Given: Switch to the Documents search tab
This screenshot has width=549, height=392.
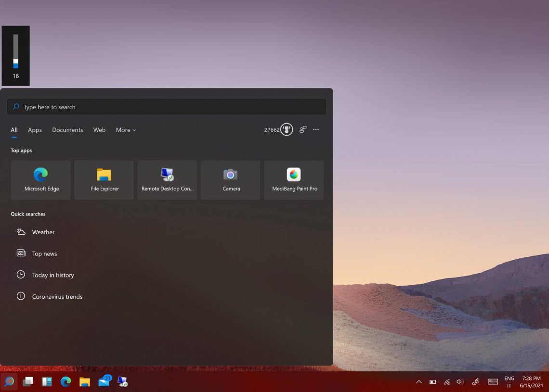Looking at the screenshot, I should [x=67, y=130].
